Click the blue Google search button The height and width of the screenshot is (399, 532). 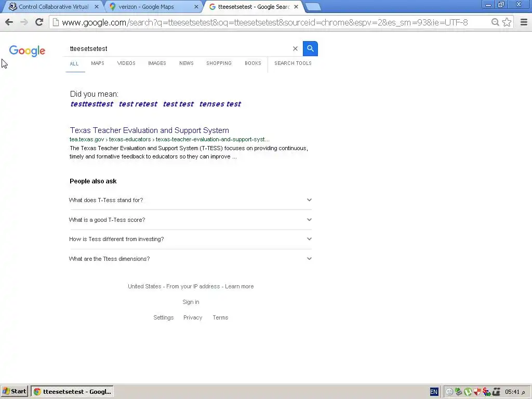(x=310, y=48)
